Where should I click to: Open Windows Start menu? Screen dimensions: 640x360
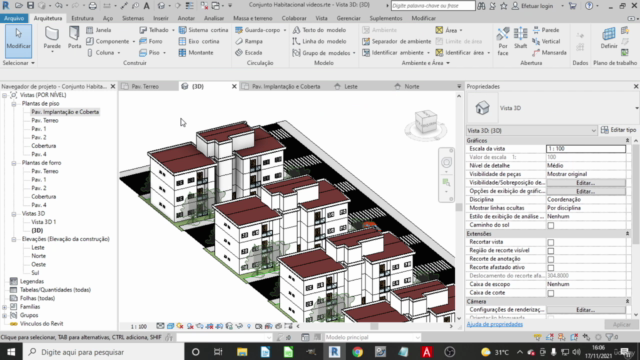point(11,352)
